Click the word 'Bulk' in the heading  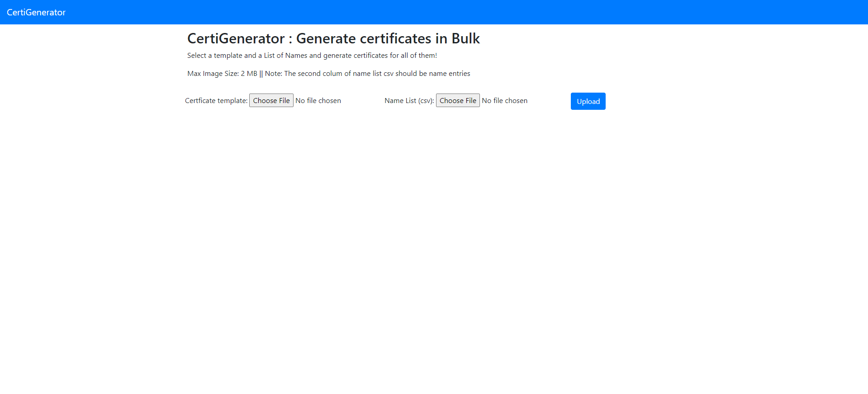465,38
